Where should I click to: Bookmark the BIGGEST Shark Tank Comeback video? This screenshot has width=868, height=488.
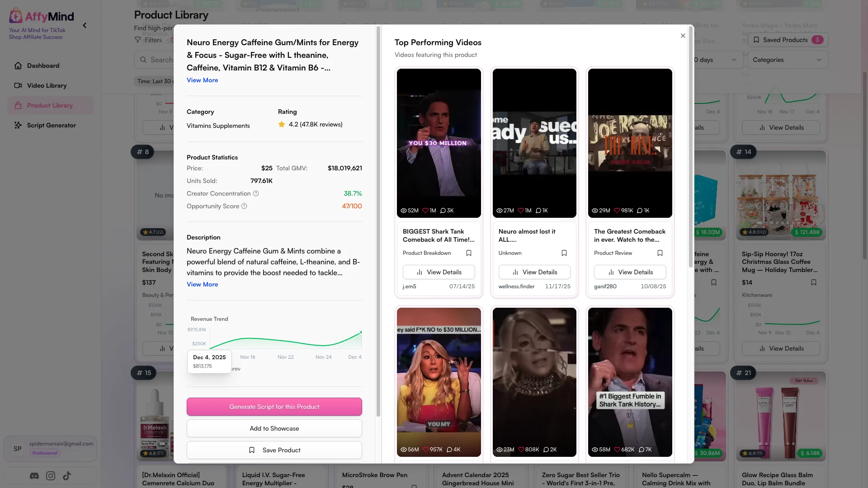coord(469,253)
